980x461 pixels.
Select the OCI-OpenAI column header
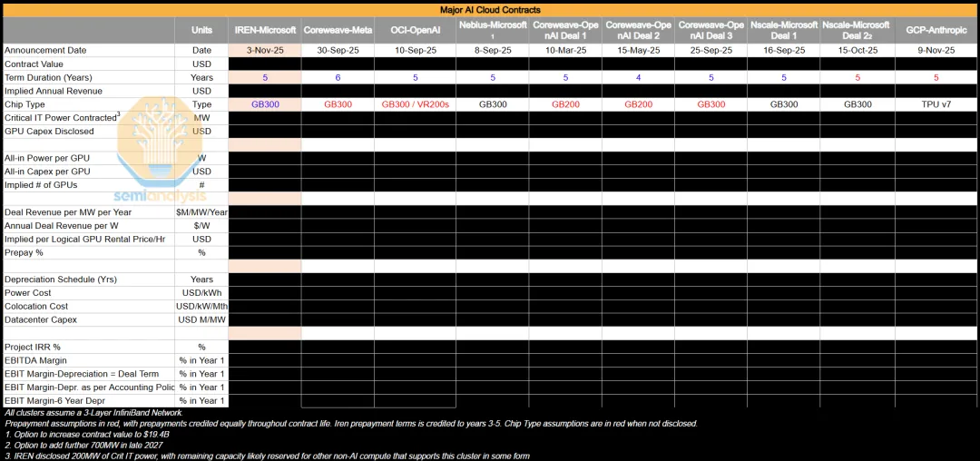pyautogui.click(x=415, y=29)
